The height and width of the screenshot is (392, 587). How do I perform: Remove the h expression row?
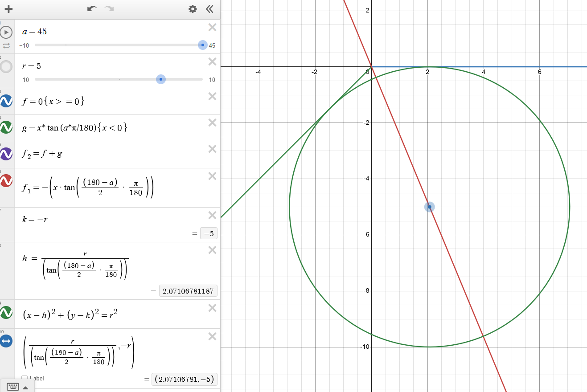tap(212, 250)
